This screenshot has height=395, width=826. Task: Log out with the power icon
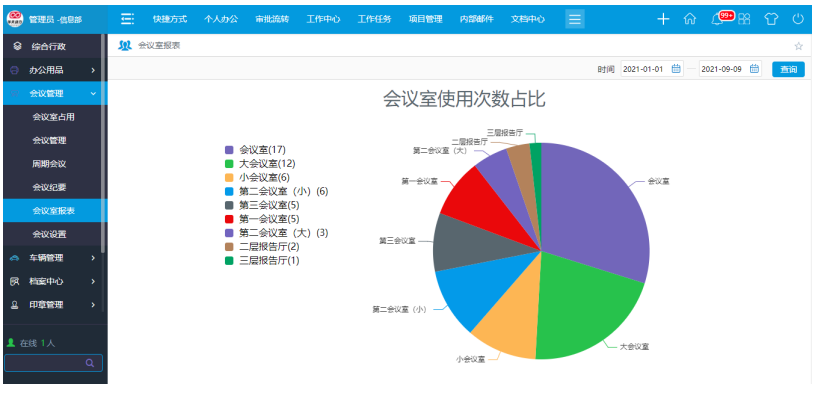pos(798,19)
